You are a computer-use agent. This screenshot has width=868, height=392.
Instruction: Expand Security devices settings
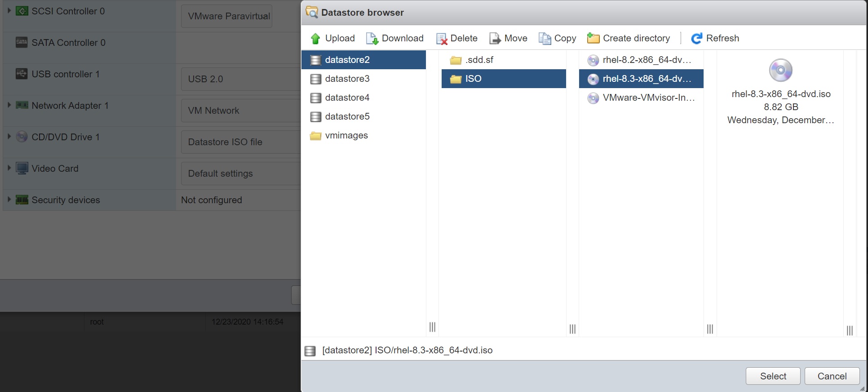9,199
